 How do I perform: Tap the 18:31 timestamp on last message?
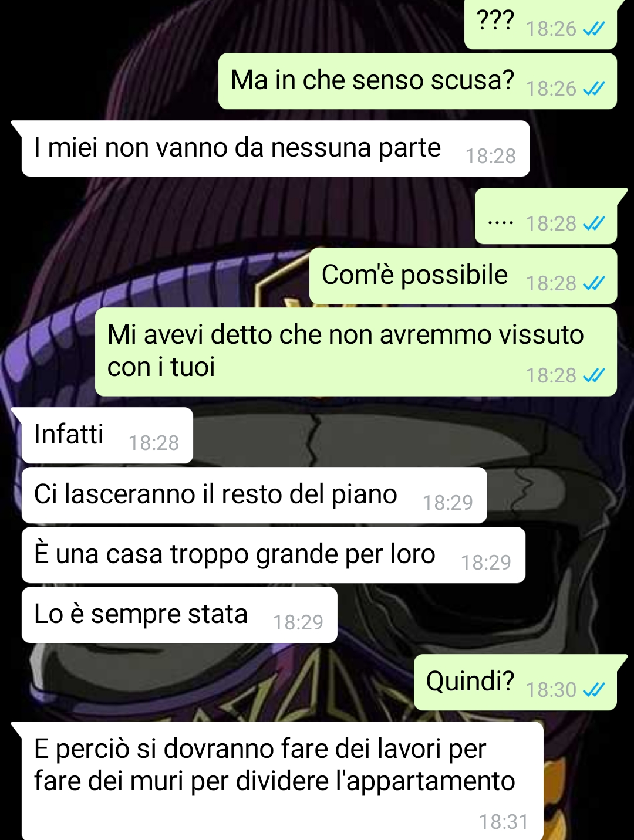pos(504,822)
